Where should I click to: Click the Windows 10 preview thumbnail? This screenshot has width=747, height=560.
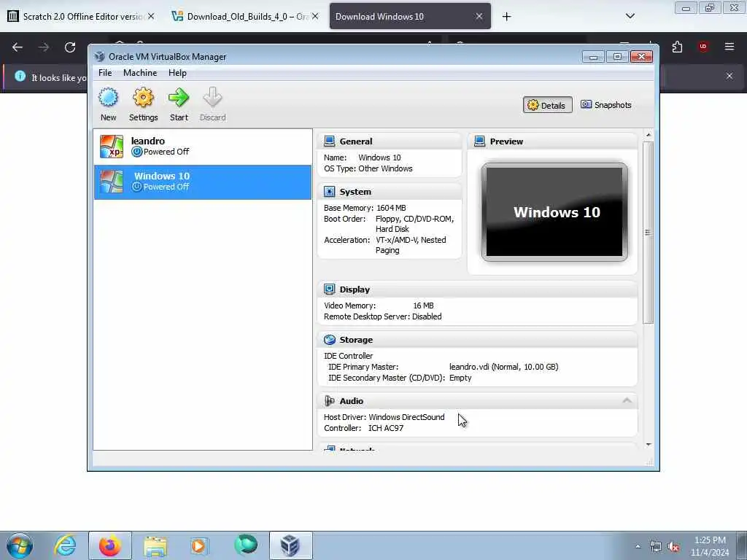click(554, 212)
